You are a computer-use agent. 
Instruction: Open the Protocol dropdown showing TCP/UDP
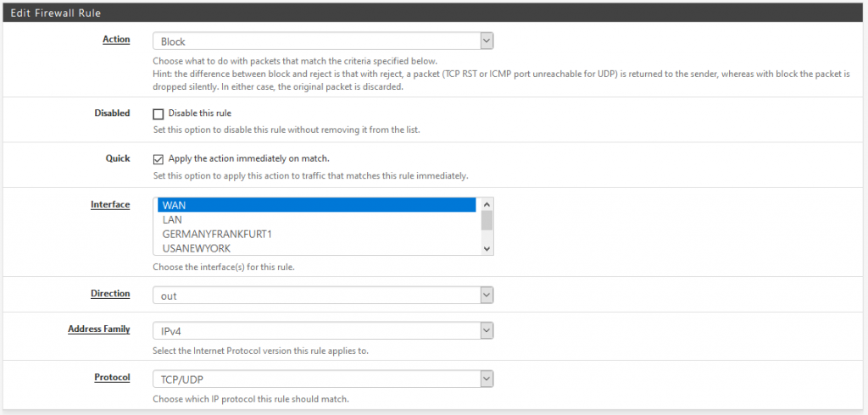tap(323, 379)
